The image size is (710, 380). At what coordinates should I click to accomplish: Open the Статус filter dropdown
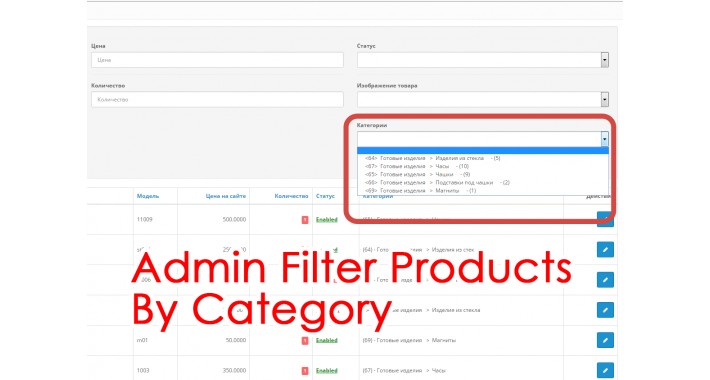[x=483, y=60]
